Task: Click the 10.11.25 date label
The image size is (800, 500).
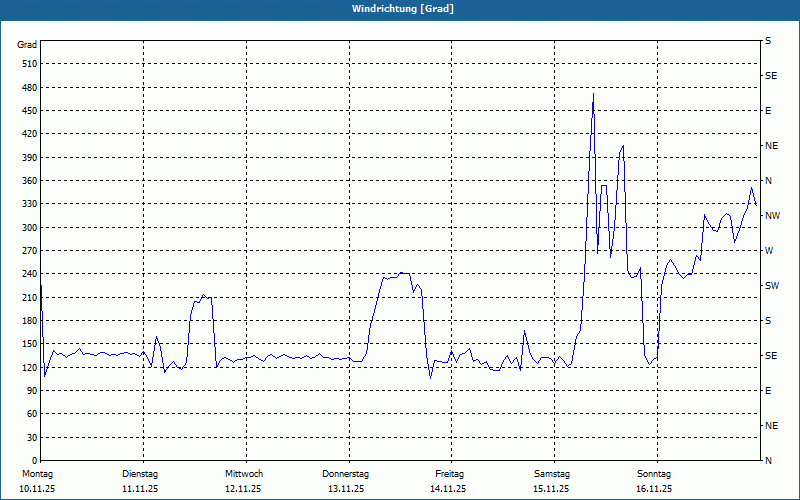Action: pyautogui.click(x=37, y=489)
